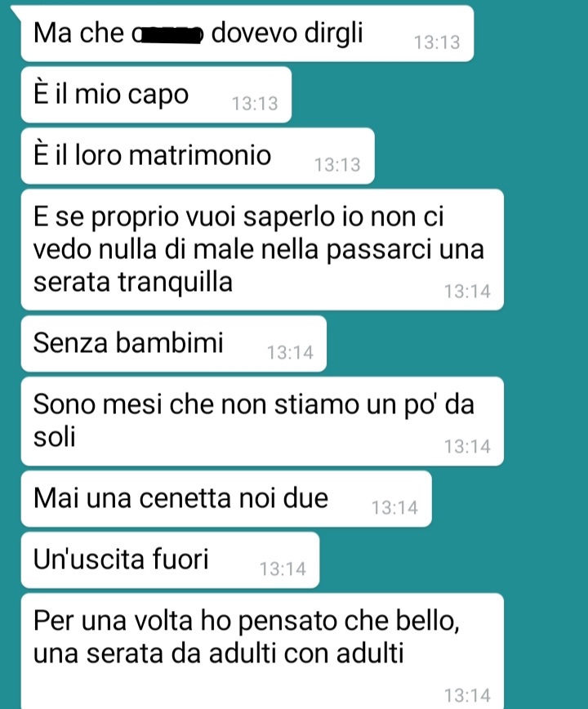588x709 pixels.
Task: Select the 'Un'uscita fuori' message
Action: point(170,560)
